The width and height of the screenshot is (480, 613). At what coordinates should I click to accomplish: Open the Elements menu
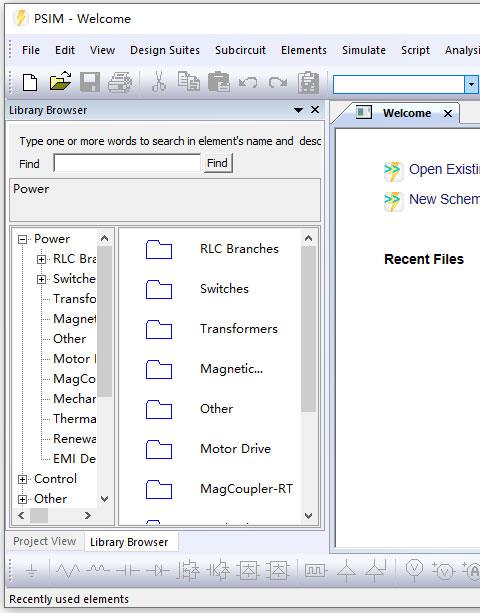pos(304,50)
